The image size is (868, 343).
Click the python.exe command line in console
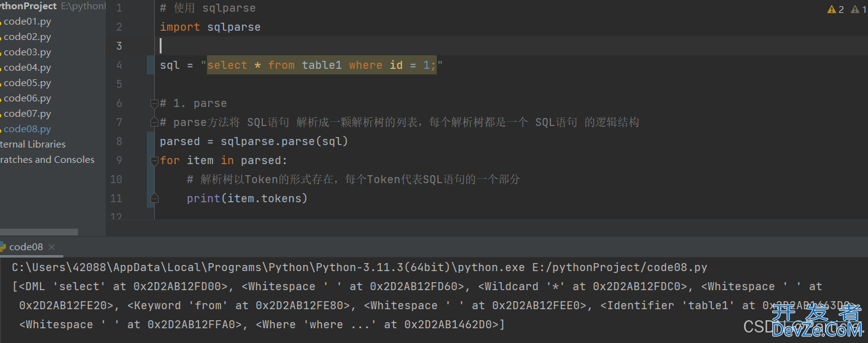tap(359, 267)
